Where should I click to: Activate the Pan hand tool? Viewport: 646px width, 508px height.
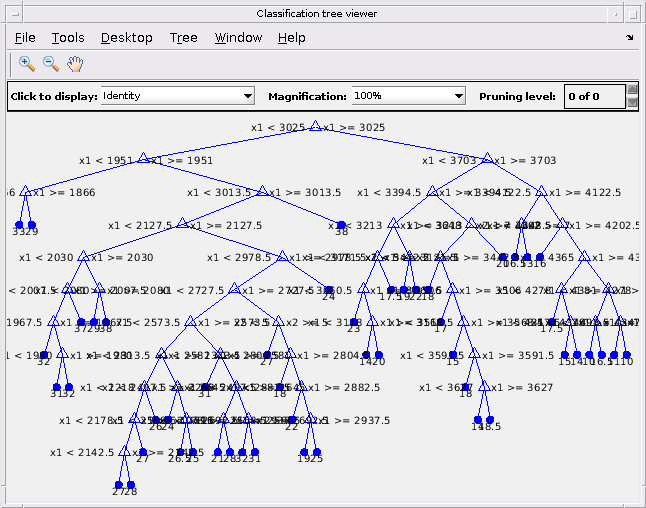pyautogui.click(x=75, y=64)
